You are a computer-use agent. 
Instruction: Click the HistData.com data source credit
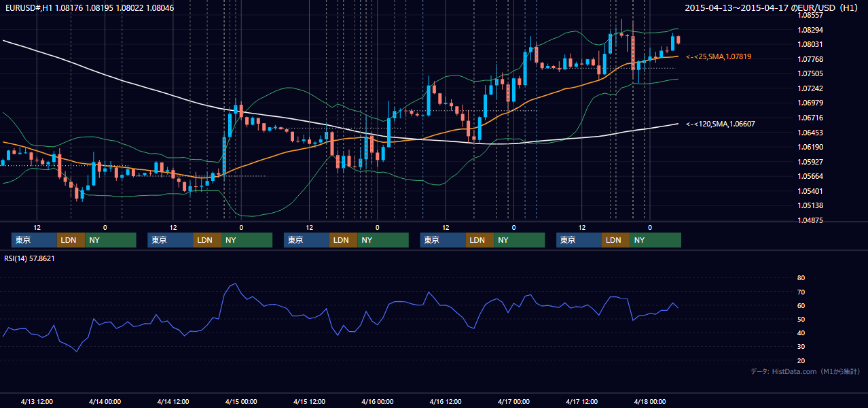click(x=806, y=371)
